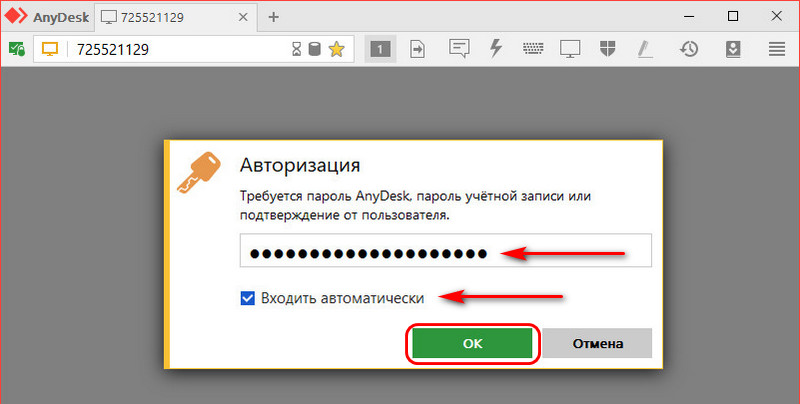Click the yellow favorite star icon

point(336,49)
